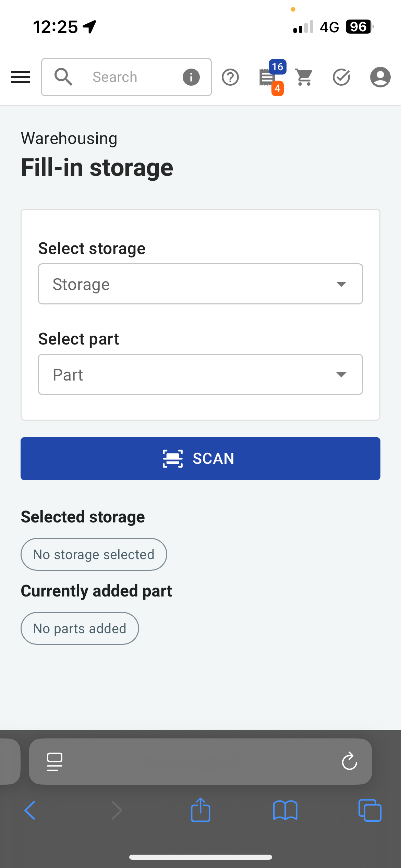This screenshot has width=401, height=868.
Task: Expand the Storage dropdown
Action: click(x=200, y=284)
